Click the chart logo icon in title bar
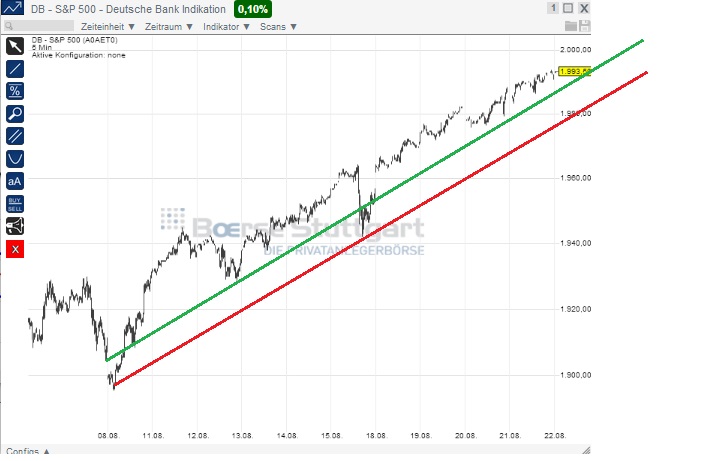The height and width of the screenshot is (461, 703). click(12, 8)
